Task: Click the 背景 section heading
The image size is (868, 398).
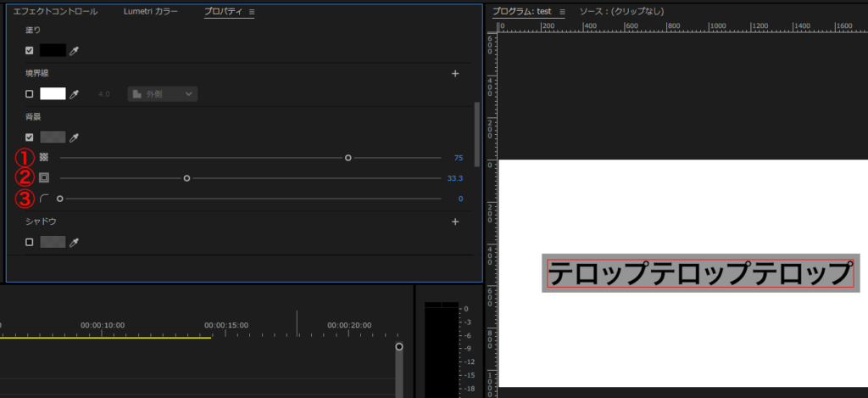Action: click(33, 117)
